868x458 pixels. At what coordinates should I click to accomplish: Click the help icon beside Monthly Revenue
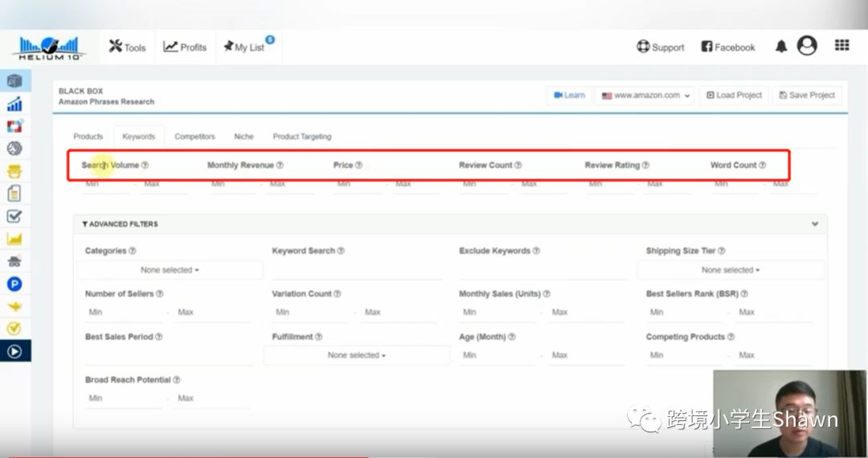coord(280,165)
